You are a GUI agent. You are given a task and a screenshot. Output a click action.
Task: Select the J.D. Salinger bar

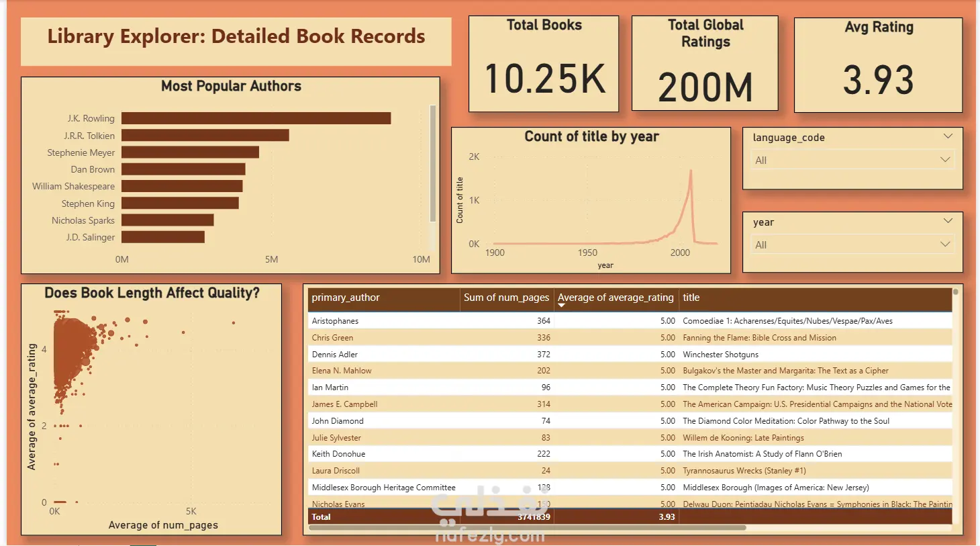click(163, 237)
